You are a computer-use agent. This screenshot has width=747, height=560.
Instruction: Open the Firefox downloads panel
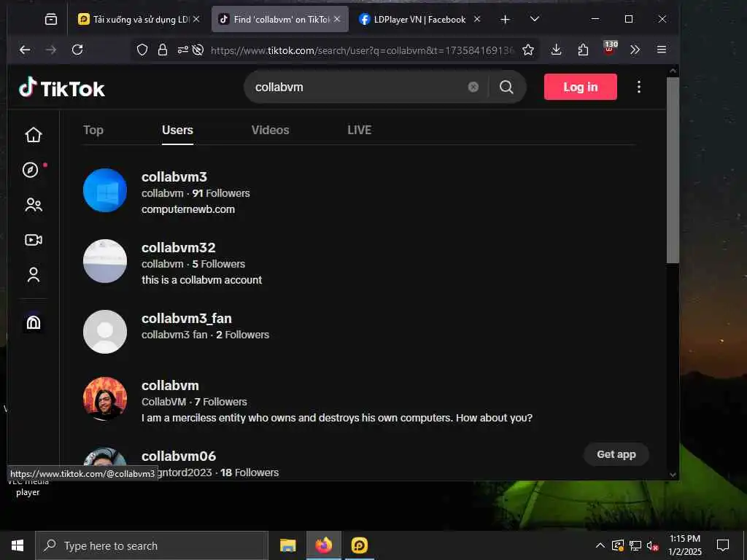point(556,50)
